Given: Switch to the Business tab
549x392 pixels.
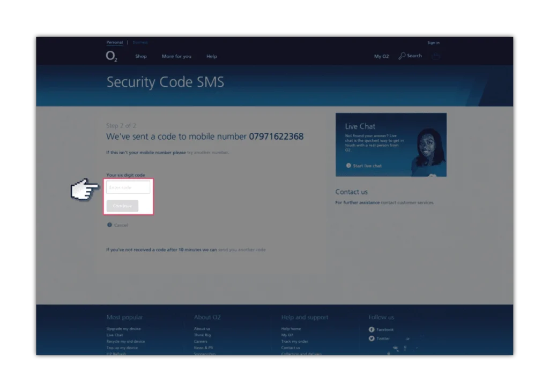Looking at the screenshot, I should 140,42.
